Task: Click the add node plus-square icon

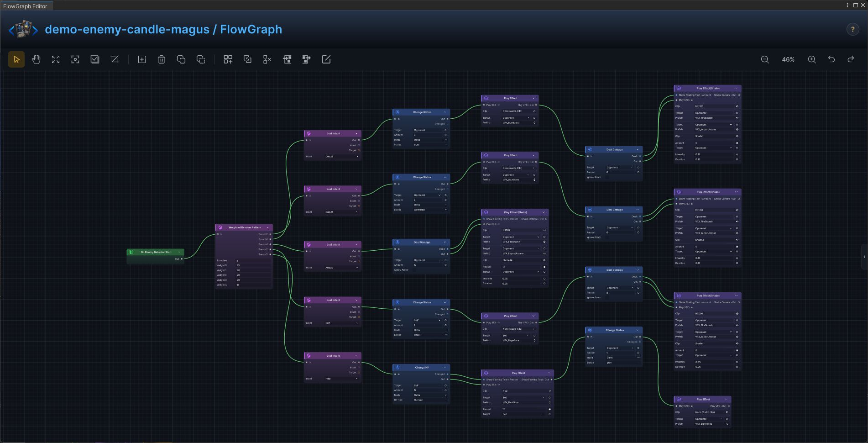Action: tap(142, 59)
